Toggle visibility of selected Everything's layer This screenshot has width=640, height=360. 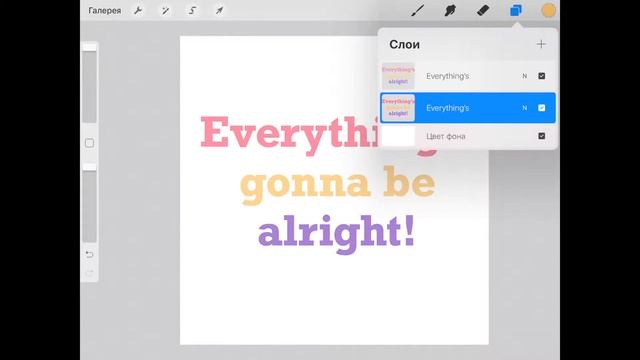click(x=542, y=108)
